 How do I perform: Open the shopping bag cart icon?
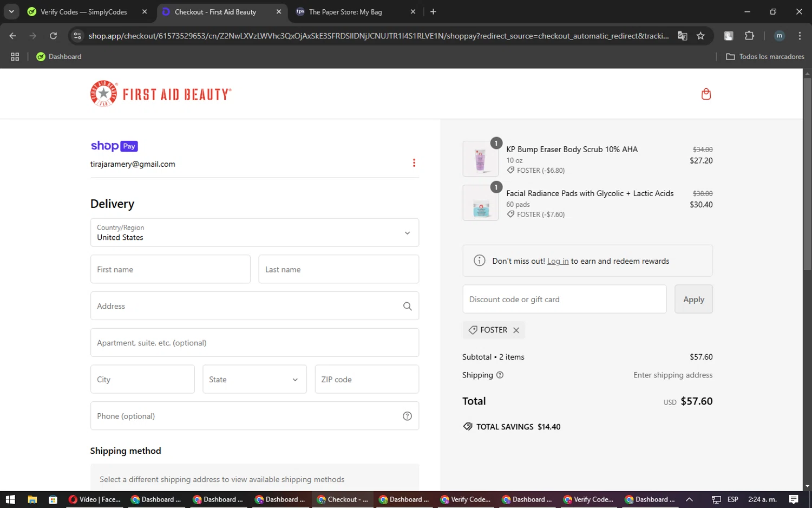(x=706, y=94)
